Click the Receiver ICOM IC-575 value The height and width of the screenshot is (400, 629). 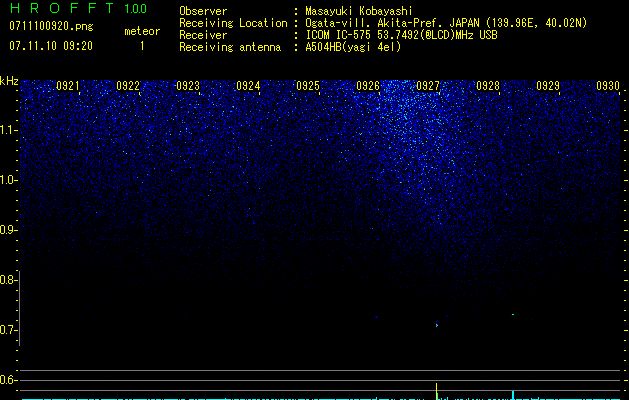401,35
